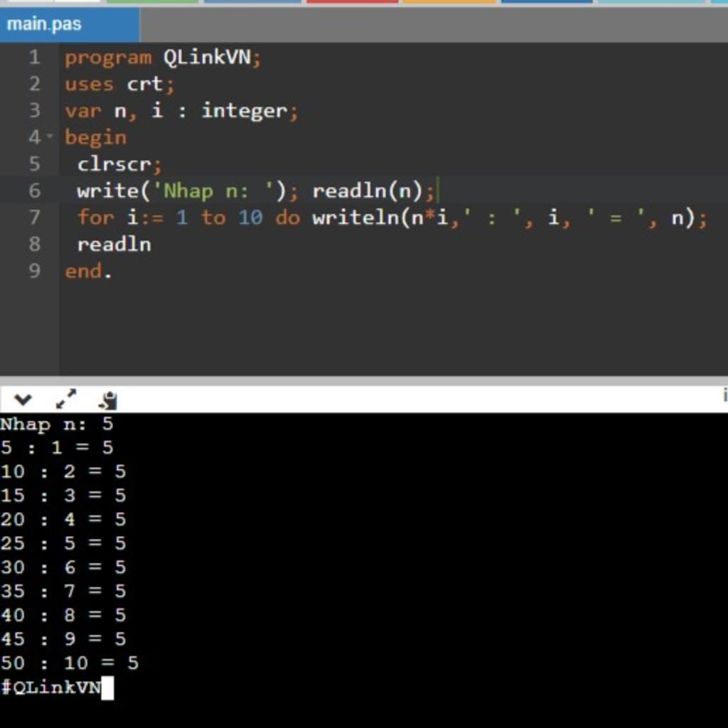Click the '30 : 6 = 5' console line

tap(63, 568)
